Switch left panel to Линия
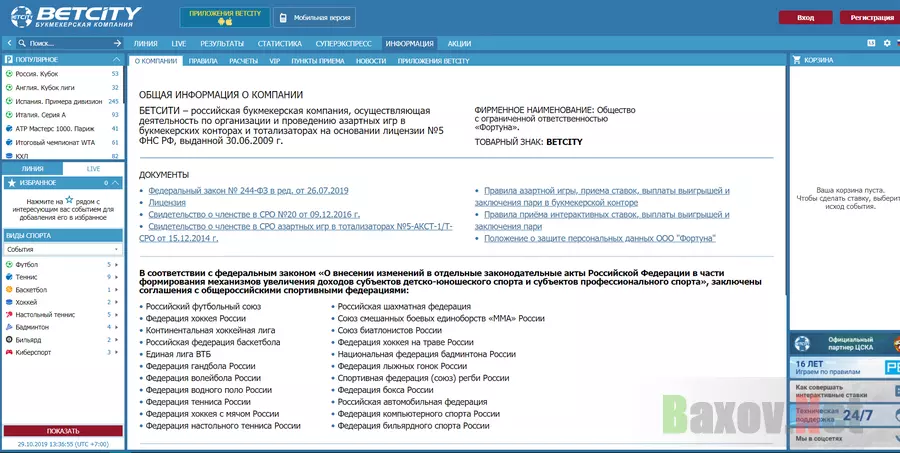 click(x=32, y=169)
